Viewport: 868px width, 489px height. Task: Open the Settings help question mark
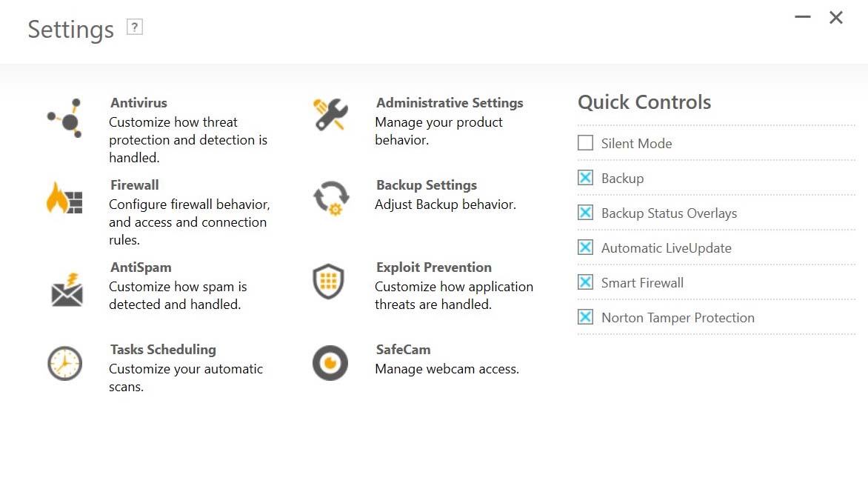coord(135,27)
